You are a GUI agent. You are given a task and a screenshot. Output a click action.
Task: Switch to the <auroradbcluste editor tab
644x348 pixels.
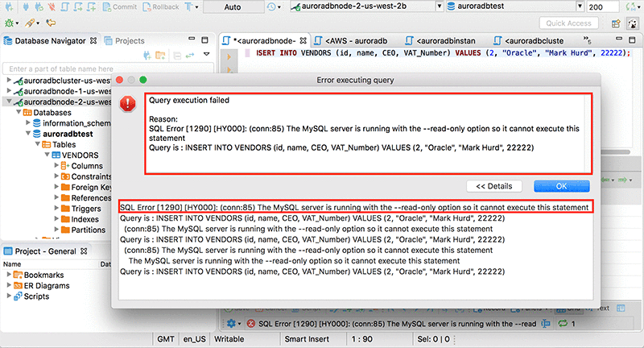pos(529,40)
